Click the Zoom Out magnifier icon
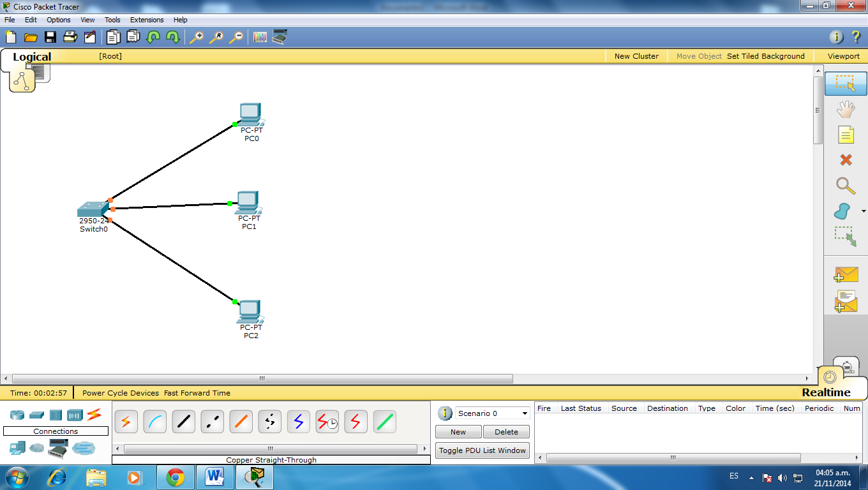This screenshot has height=490, width=868. (x=236, y=37)
